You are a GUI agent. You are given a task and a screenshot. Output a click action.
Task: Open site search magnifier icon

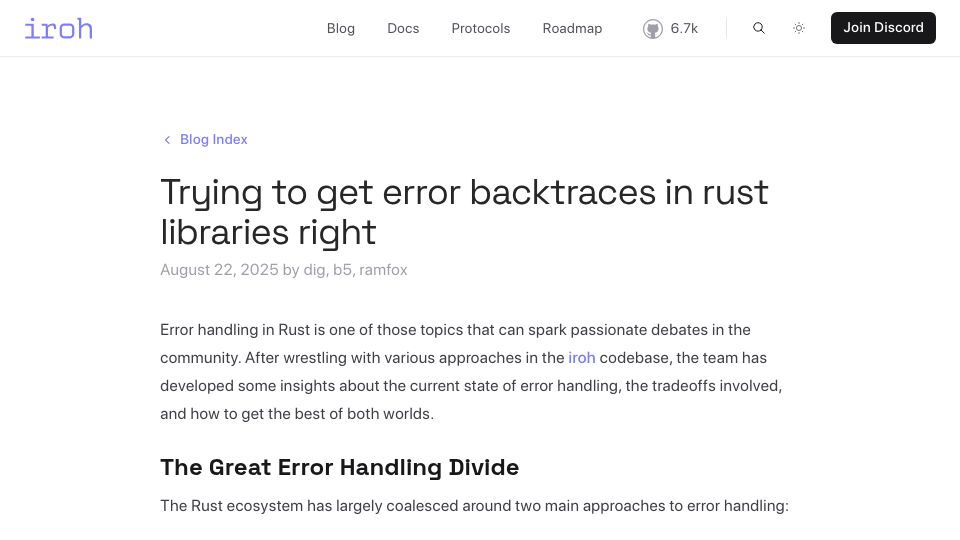(x=759, y=28)
